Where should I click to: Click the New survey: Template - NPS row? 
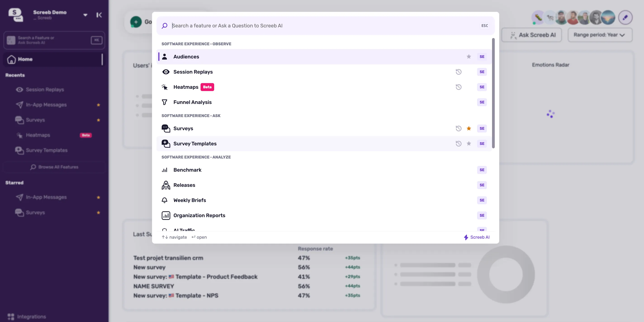pyautogui.click(x=176, y=296)
